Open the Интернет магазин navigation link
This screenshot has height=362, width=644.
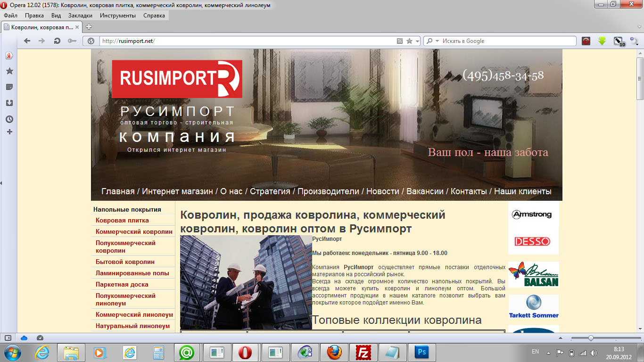[177, 191]
